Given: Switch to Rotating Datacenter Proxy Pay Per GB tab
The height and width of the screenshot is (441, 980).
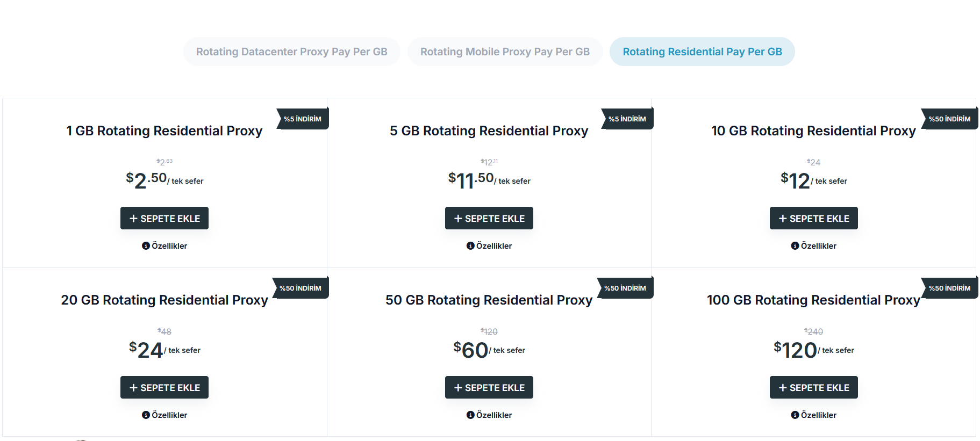Looking at the screenshot, I should (x=292, y=52).
